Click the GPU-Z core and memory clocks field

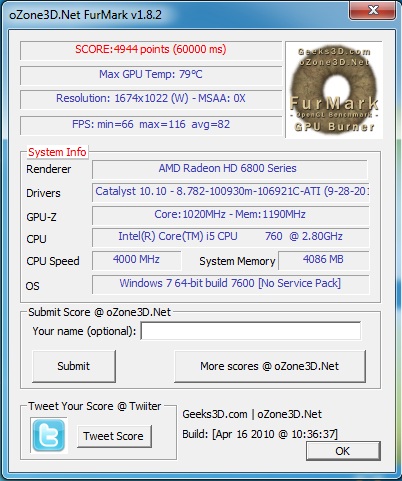click(231, 215)
